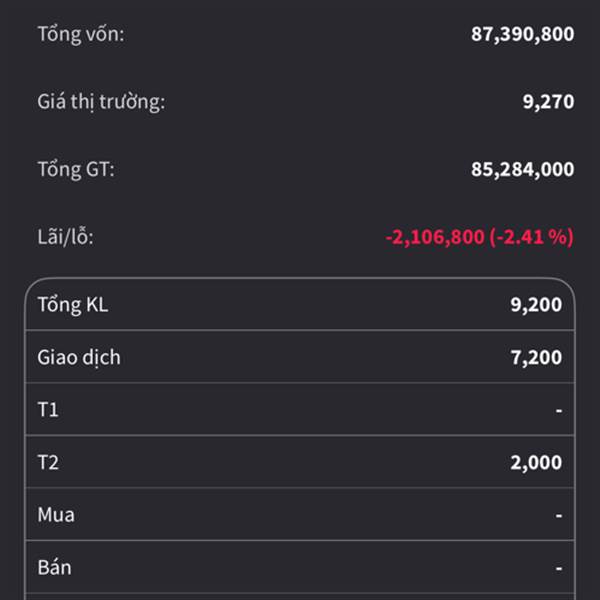
Task: Click the Giao dịch quantity 7,200
Action: (x=536, y=357)
